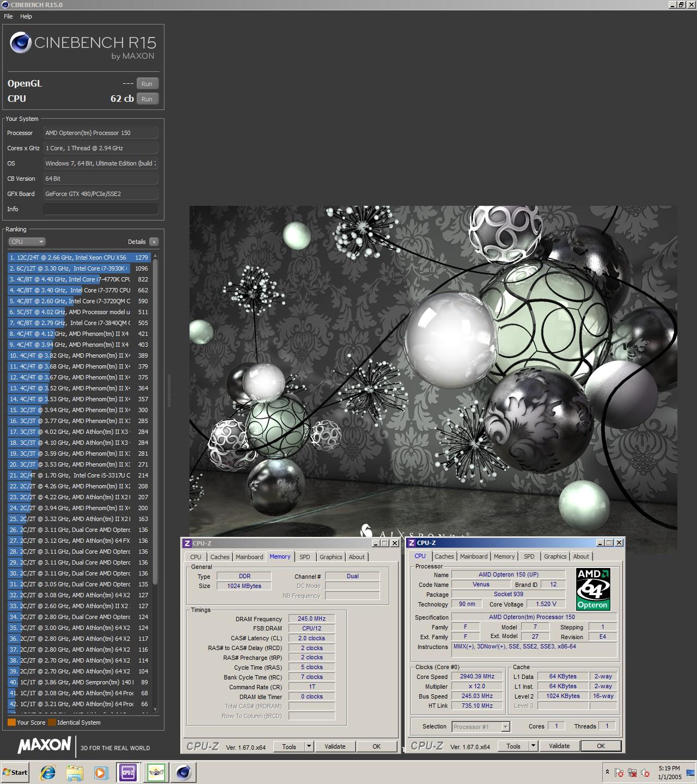Click the Start button
Image resolution: width=697 pixels, height=784 pixels.
[15, 772]
